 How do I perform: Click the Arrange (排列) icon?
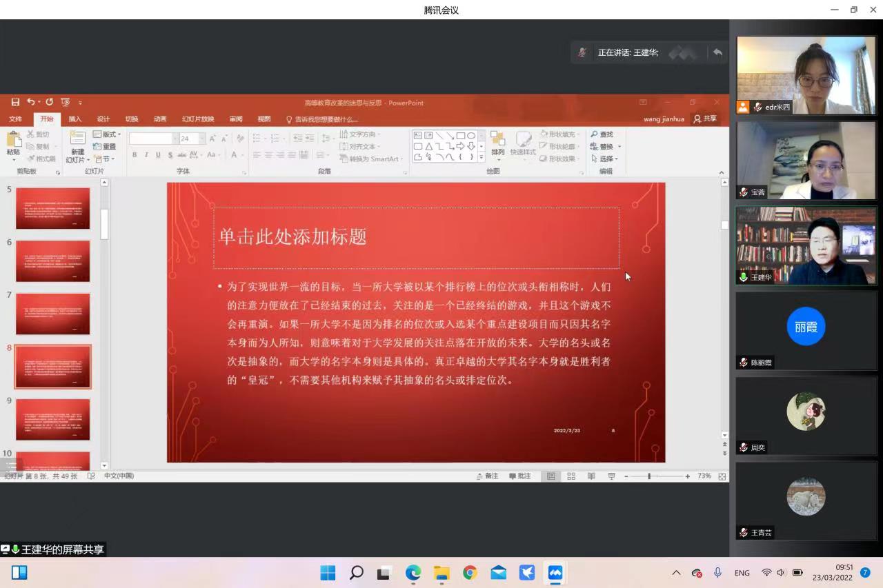click(497, 143)
